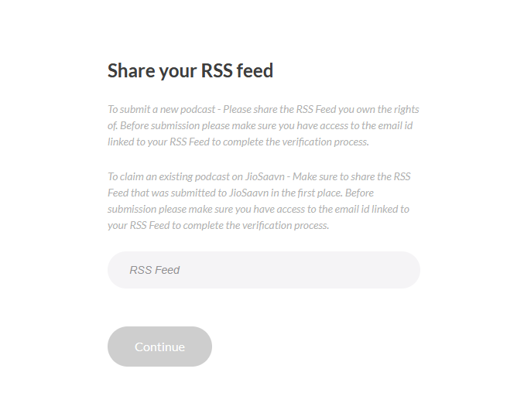
Task: Click the line starting 'submission please make sure you have'
Action: click(259, 210)
